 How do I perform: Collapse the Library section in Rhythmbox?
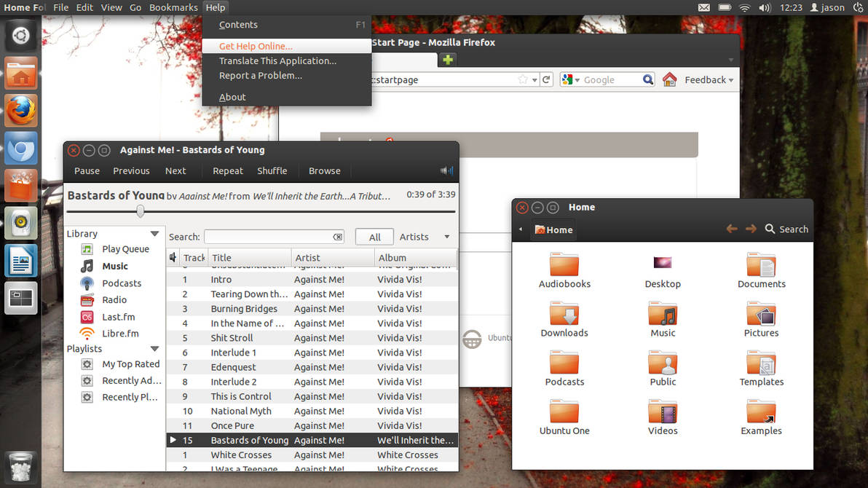[154, 234]
